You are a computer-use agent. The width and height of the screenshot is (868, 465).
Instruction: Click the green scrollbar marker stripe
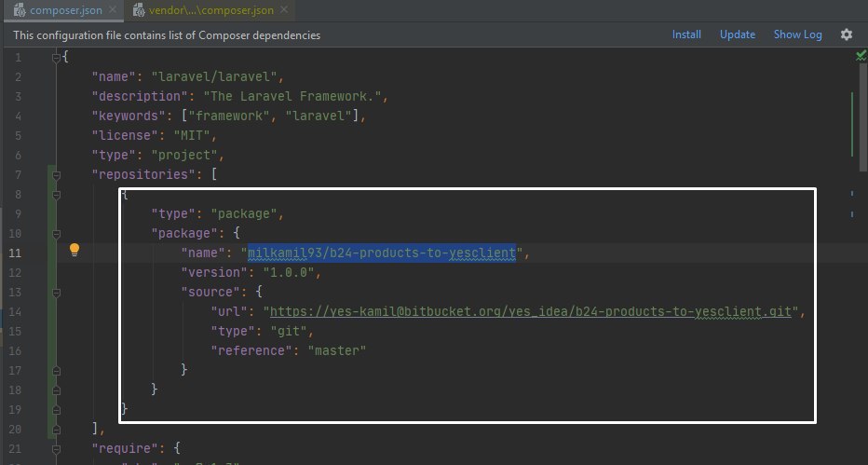point(852,125)
